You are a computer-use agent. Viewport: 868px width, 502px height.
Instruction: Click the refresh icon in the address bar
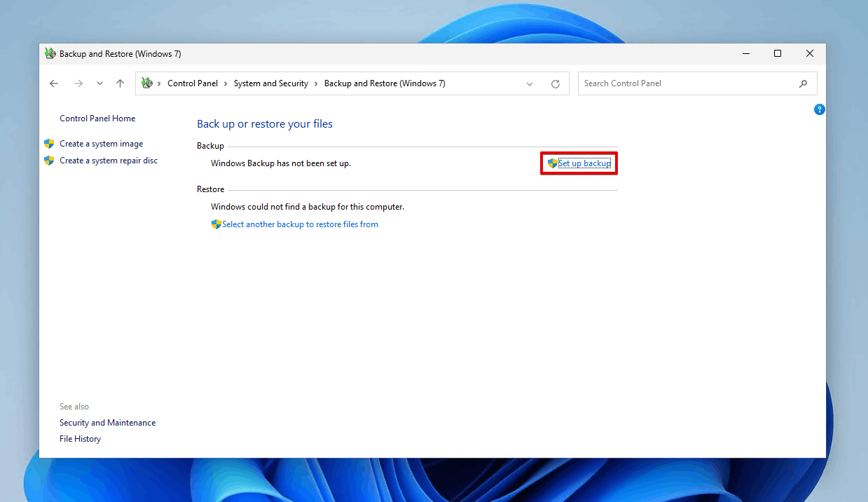coord(556,83)
